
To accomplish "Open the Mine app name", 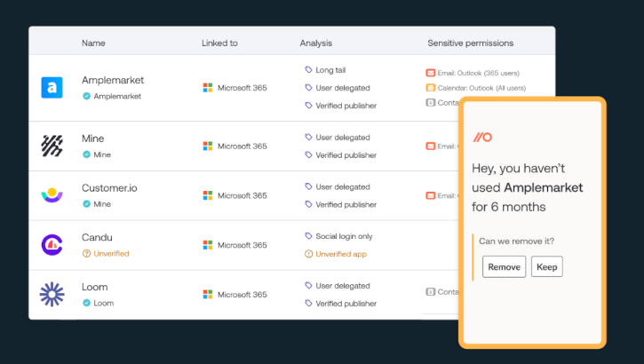I will 92,138.
